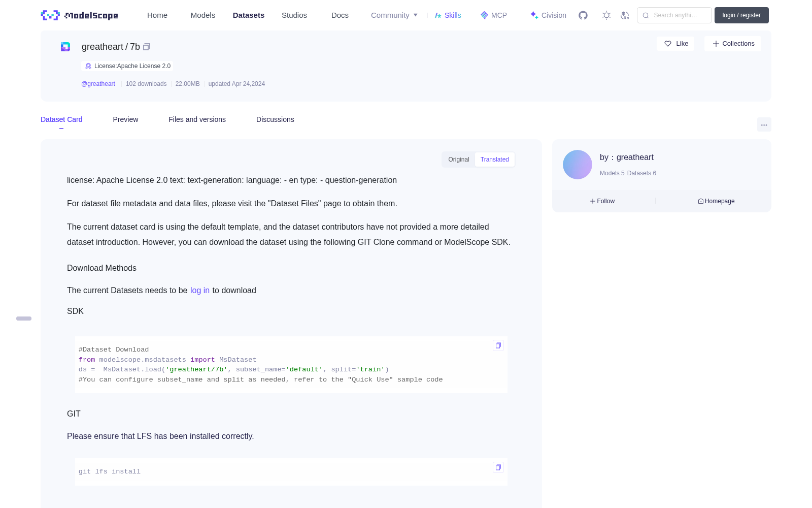Screen dimensions: 812x508
Task: Click the Search anything input field
Action: [x=674, y=15]
